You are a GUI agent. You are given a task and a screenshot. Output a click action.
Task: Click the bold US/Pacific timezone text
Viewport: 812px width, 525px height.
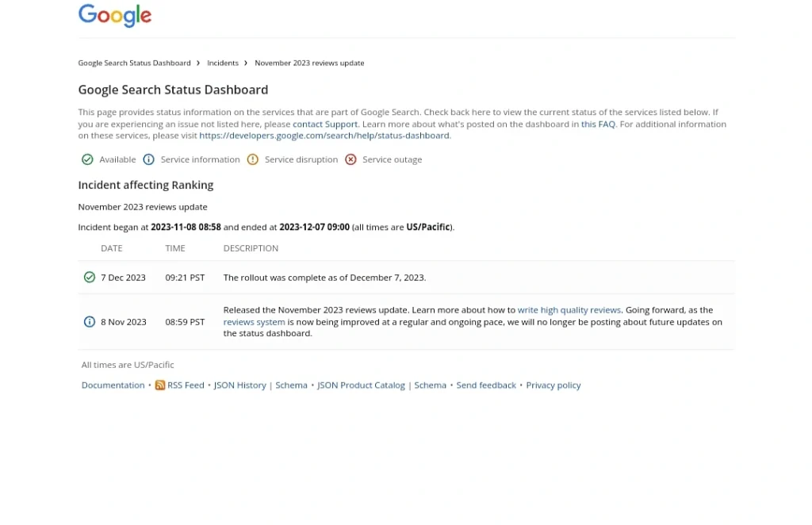click(x=428, y=227)
